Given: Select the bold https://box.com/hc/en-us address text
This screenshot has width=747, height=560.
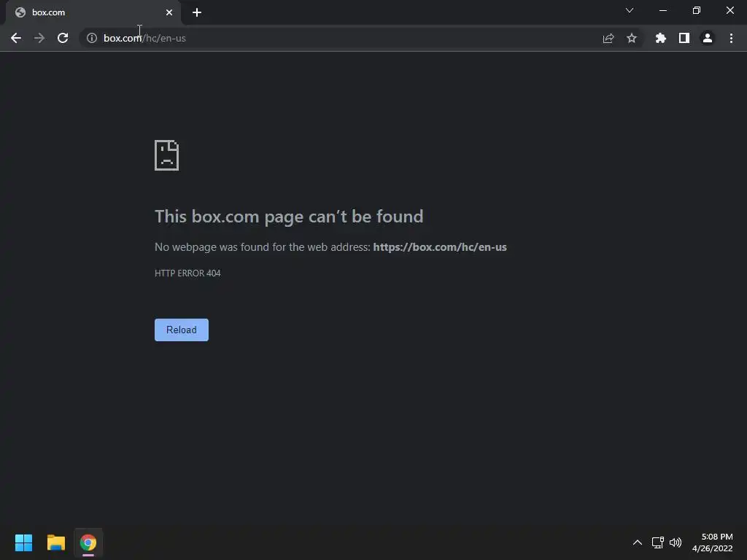Looking at the screenshot, I should pyautogui.click(x=440, y=247).
